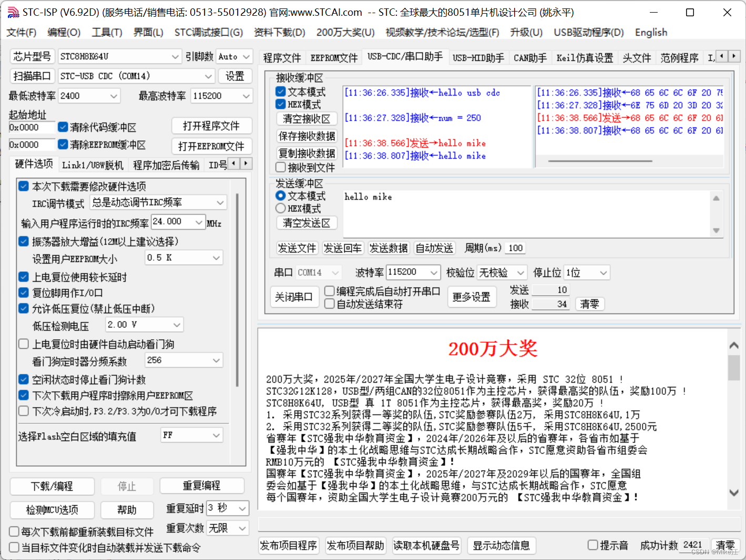Click 关闭串口 button
The image size is (746, 560).
pyautogui.click(x=293, y=297)
